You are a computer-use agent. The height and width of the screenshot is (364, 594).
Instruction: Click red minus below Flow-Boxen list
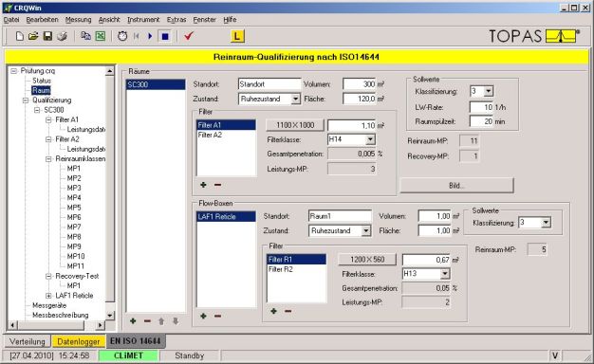click(217, 316)
